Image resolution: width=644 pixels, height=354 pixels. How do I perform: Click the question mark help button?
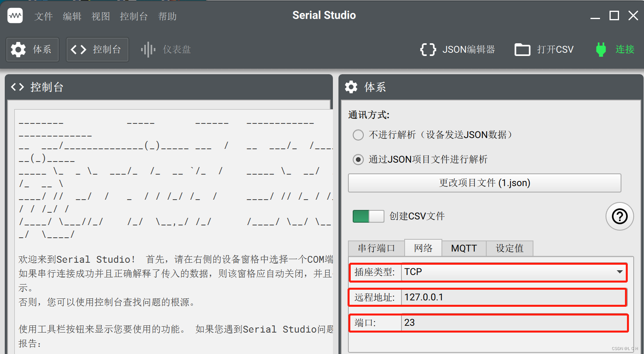click(x=620, y=216)
